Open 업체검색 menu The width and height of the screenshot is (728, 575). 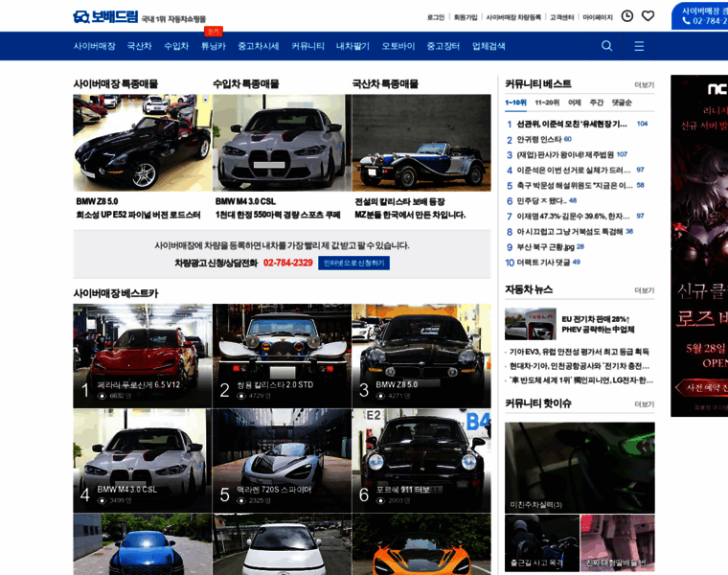point(489,46)
